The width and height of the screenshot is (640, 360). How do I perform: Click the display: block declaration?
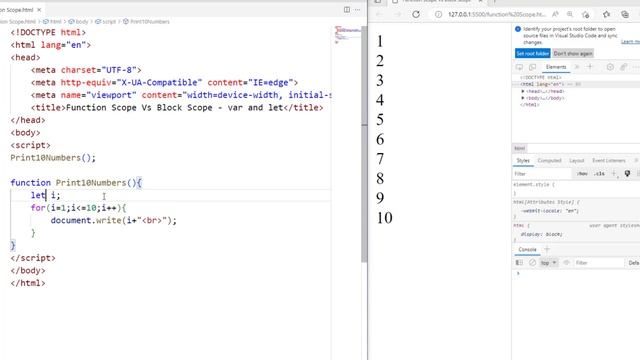(542, 234)
